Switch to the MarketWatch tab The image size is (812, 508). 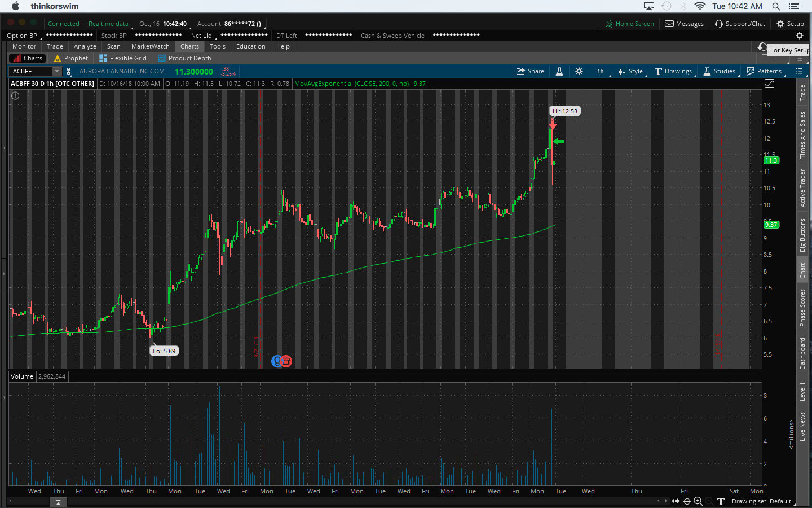(x=150, y=46)
